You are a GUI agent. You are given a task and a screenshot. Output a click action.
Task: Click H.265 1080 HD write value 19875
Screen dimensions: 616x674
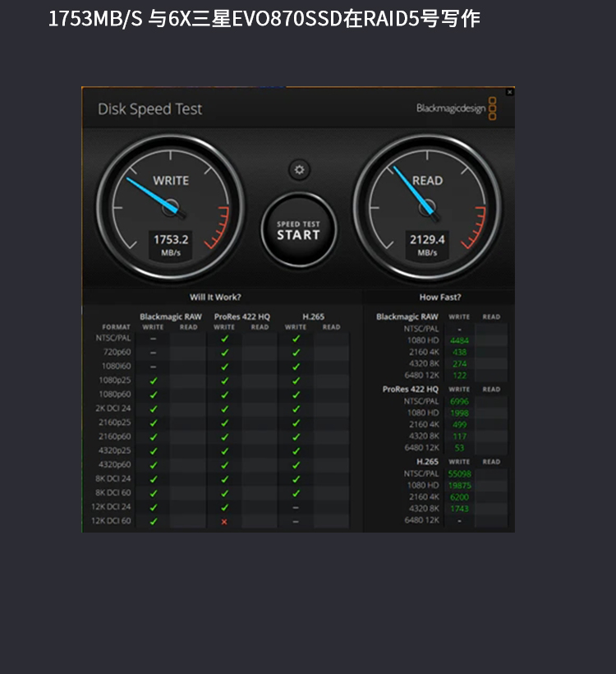click(459, 485)
